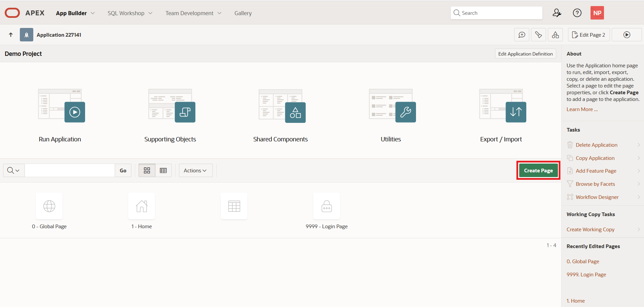Expand the Team Development menu
644x307 pixels.
pyautogui.click(x=193, y=13)
